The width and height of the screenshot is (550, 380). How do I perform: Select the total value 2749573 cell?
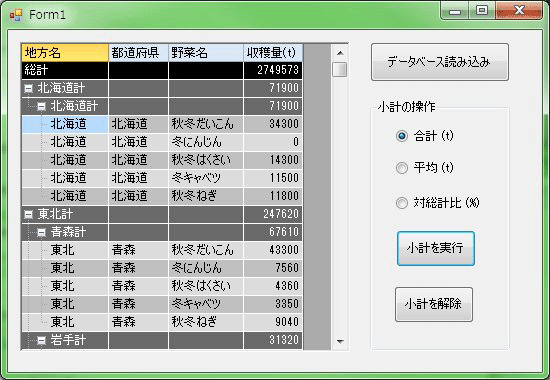[273, 71]
